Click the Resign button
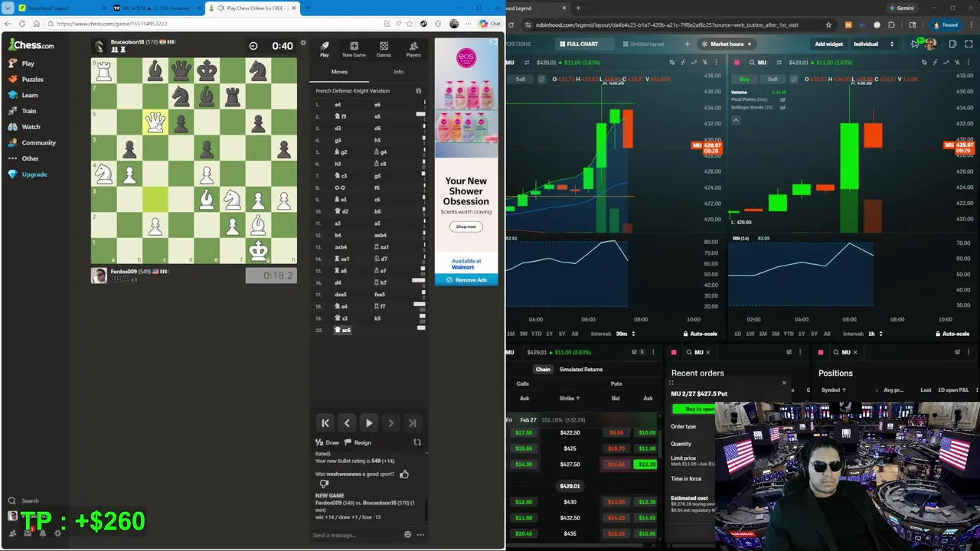 click(358, 442)
